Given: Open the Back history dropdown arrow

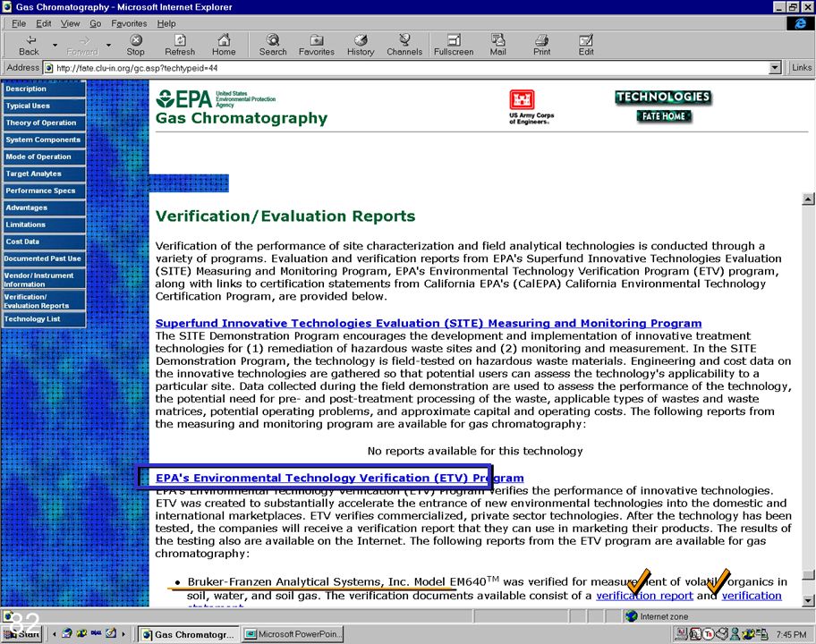Looking at the screenshot, I should tap(55, 46).
